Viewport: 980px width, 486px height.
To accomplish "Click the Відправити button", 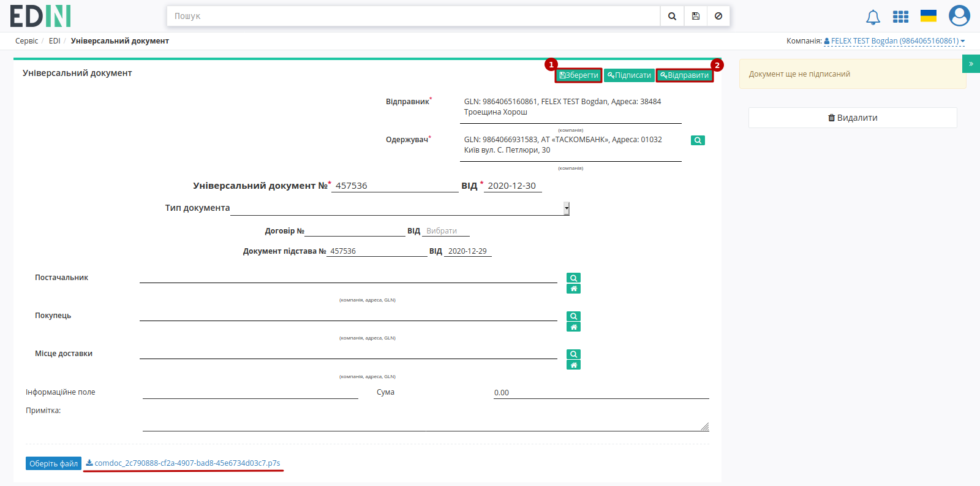I will [x=685, y=75].
